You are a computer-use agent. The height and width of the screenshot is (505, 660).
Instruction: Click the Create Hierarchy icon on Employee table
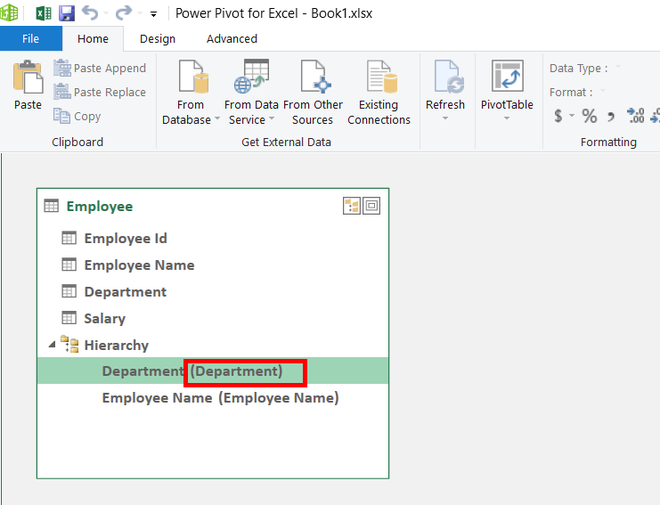pyautogui.click(x=352, y=206)
